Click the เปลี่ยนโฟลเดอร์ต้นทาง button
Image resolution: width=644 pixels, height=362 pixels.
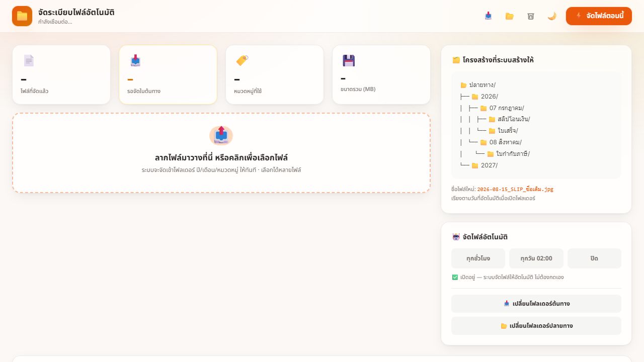536,304
